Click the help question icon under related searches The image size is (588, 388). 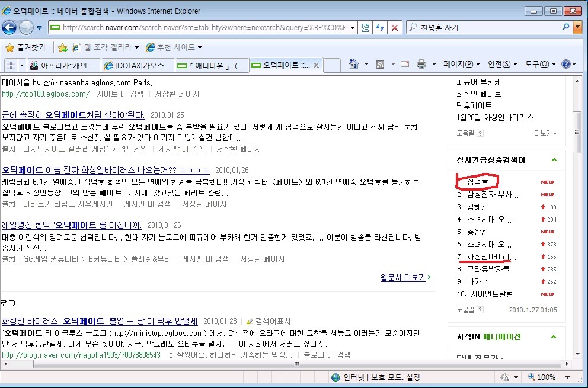[x=480, y=133]
